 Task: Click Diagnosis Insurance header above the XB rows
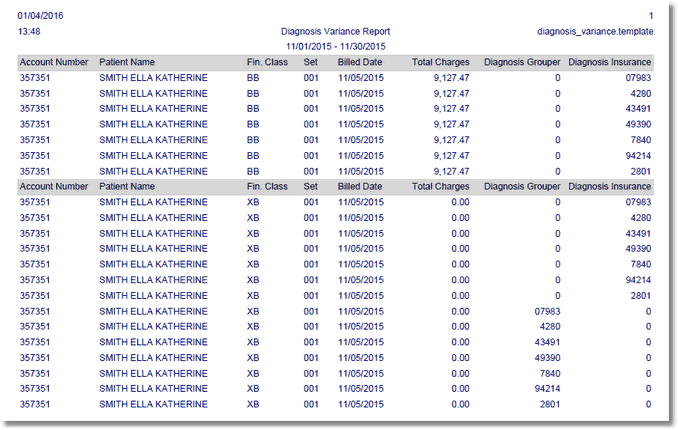click(609, 186)
